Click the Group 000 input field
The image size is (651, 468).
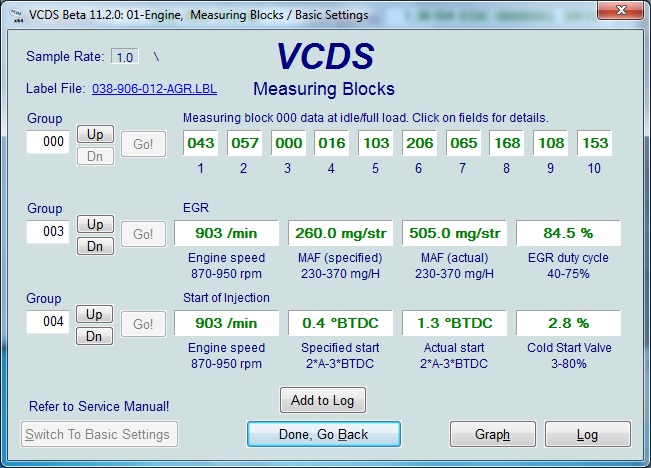point(48,142)
